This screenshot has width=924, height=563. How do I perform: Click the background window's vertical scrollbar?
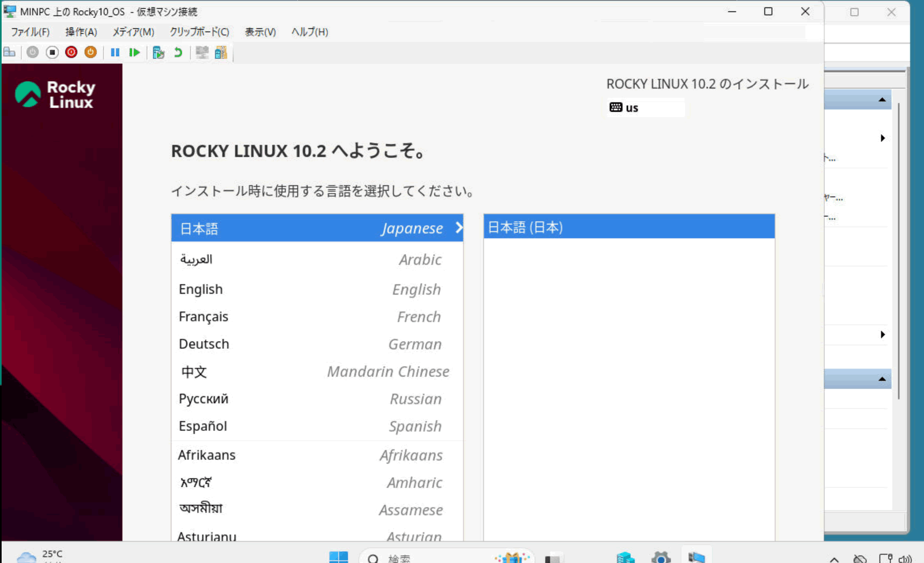(898, 251)
